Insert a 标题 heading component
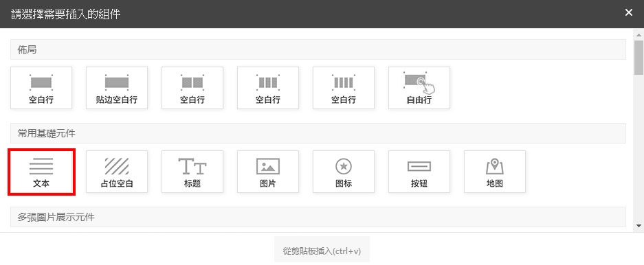Viewport: 644px width, 265px height. click(x=192, y=172)
